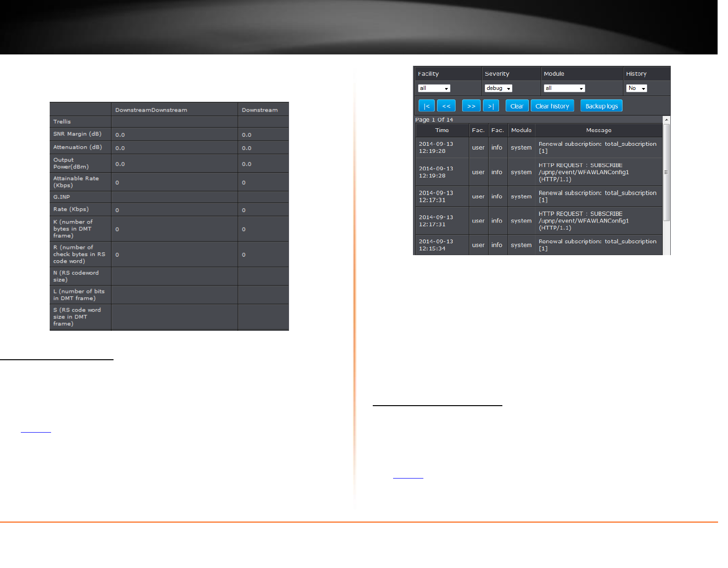Click the 'R (number of check bytes in RS code word)' label
The height and width of the screenshot is (568, 728).
tap(79, 254)
